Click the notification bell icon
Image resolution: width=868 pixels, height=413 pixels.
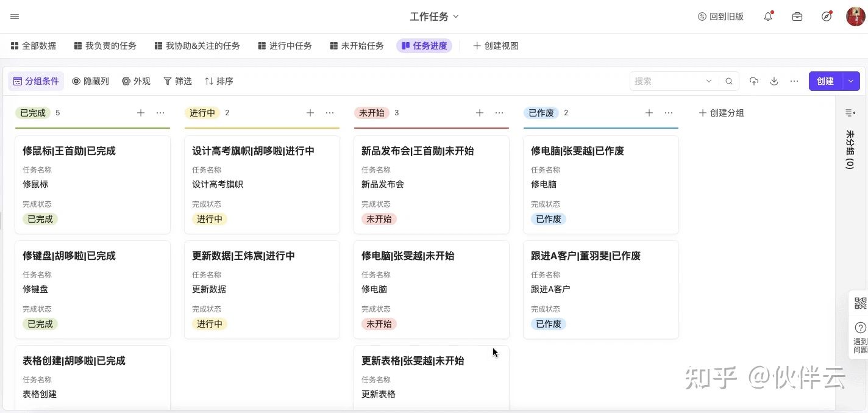(x=768, y=16)
